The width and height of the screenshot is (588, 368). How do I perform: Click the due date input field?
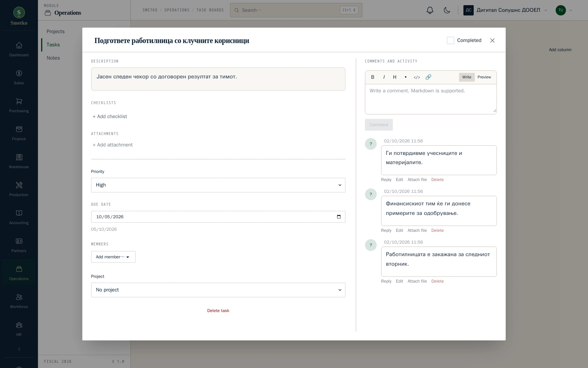(218, 217)
